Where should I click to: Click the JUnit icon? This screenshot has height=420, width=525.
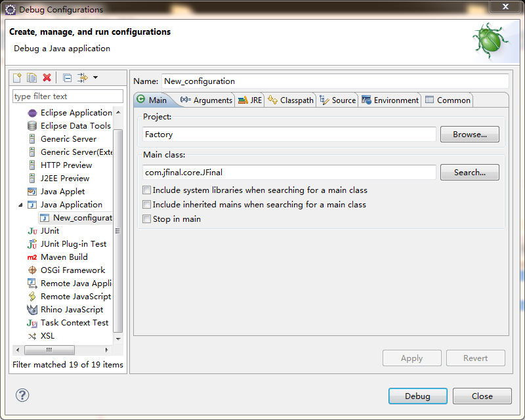[x=32, y=231]
